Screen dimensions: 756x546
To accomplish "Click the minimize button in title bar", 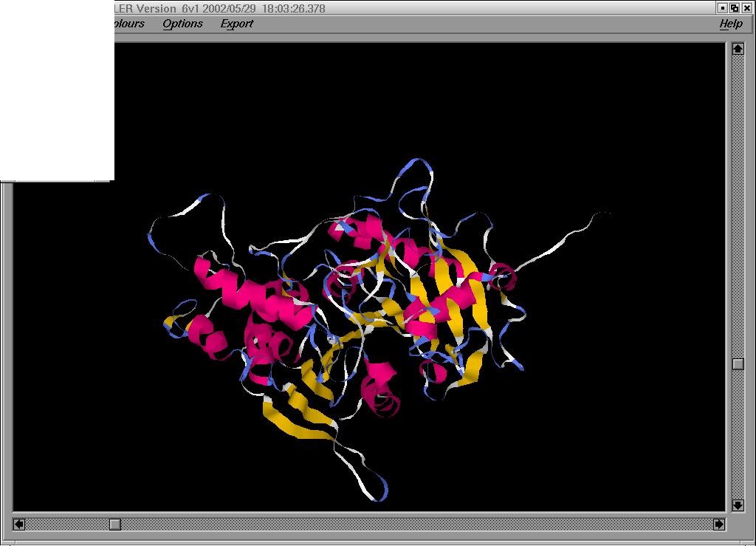I will point(722,8).
